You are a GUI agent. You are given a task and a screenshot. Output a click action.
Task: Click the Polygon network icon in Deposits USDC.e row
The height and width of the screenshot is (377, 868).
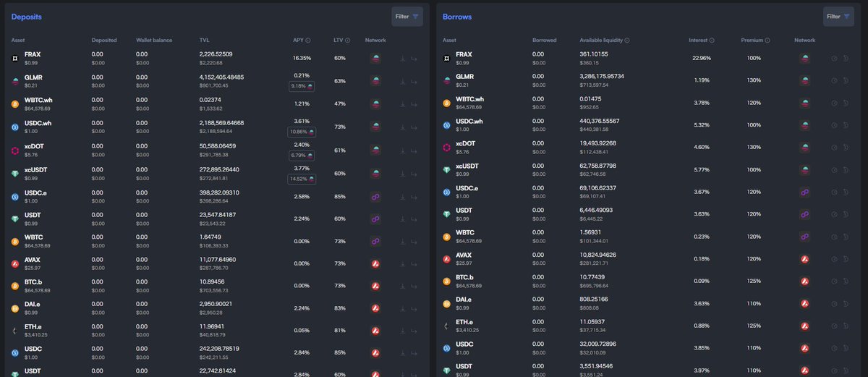pos(375,197)
